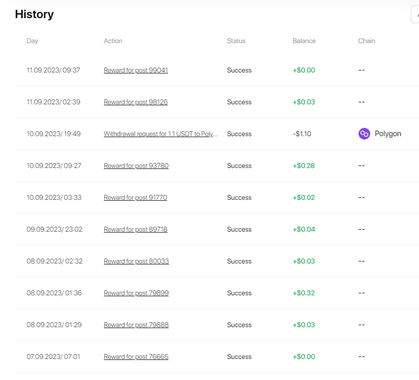The height and width of the screenshot is (380, 419).
Task: Click the Day column header
Action: coord(32,41)
